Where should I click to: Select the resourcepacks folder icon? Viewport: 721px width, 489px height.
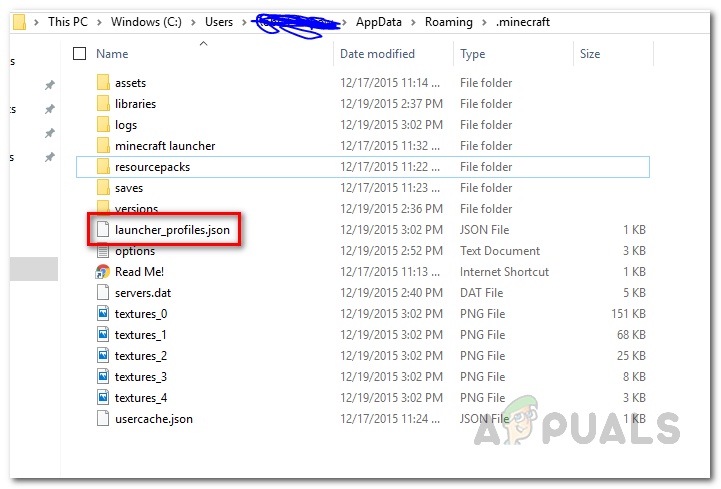(103, 167)
